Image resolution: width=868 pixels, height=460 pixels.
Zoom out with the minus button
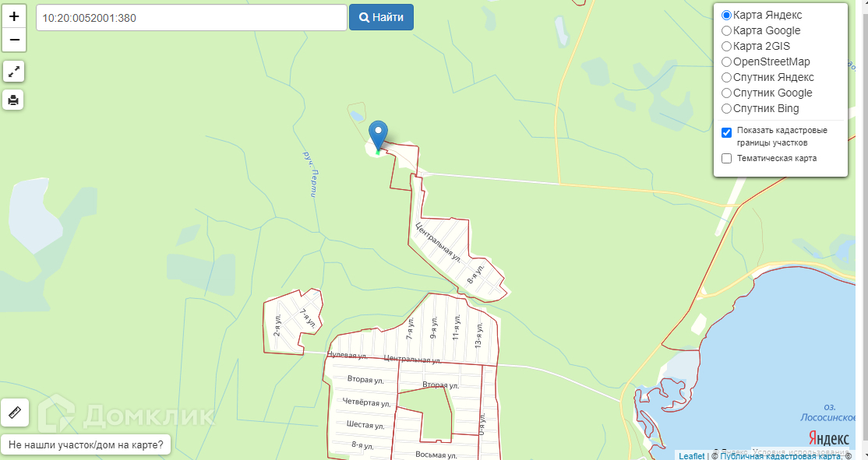(x=14, y=40)
